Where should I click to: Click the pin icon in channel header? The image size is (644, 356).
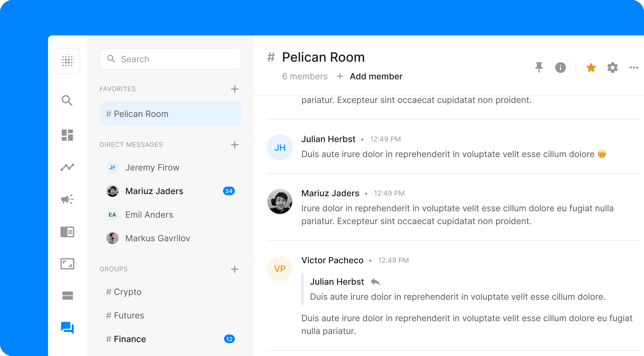coord(539,68)
